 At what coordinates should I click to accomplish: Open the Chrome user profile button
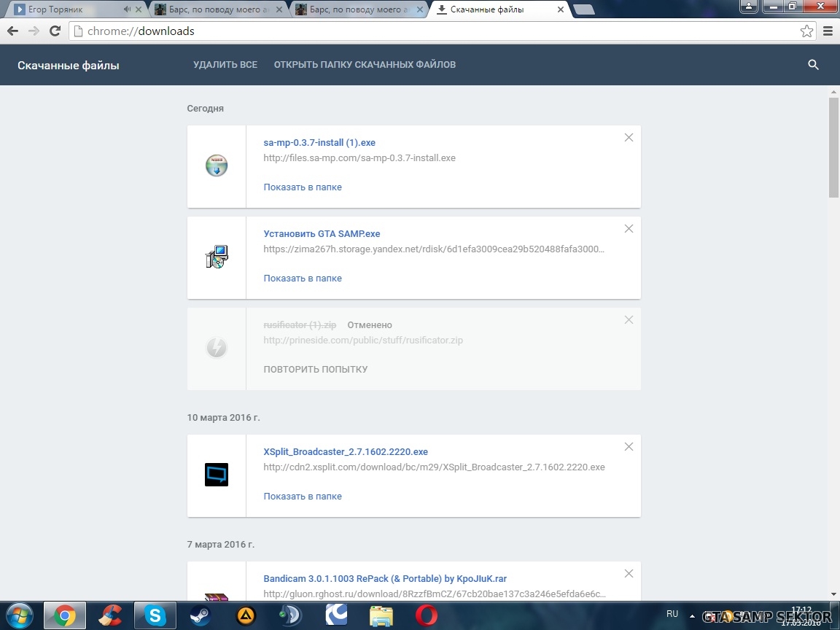(x=748, y=7)
